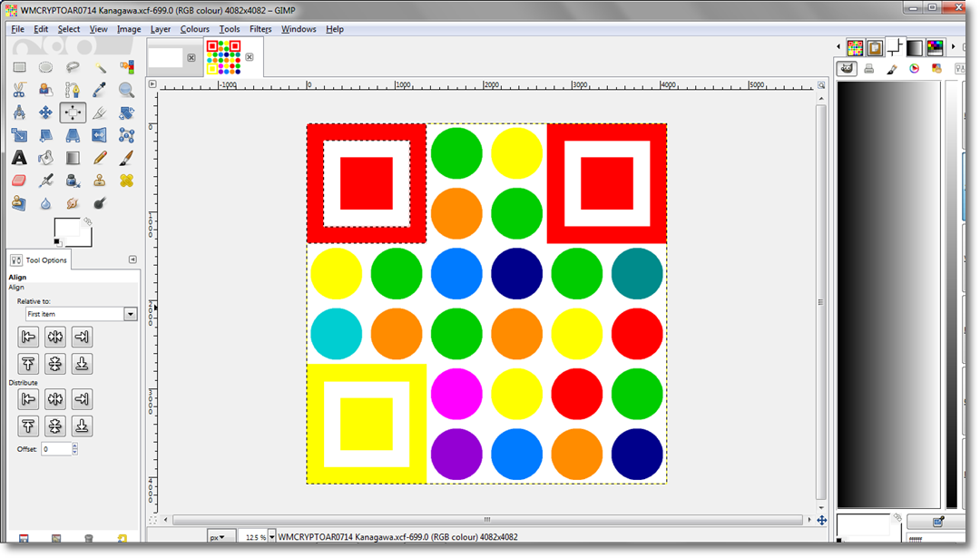Show next tabs with the right dock arrow
This screenshot has height=558, width=980.
click(953, 47)
